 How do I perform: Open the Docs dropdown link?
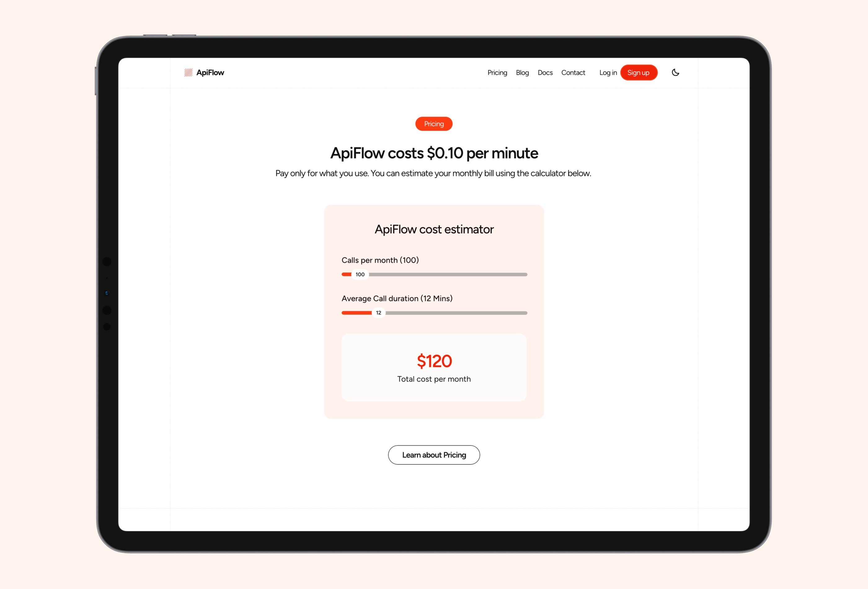coord(545,72)
